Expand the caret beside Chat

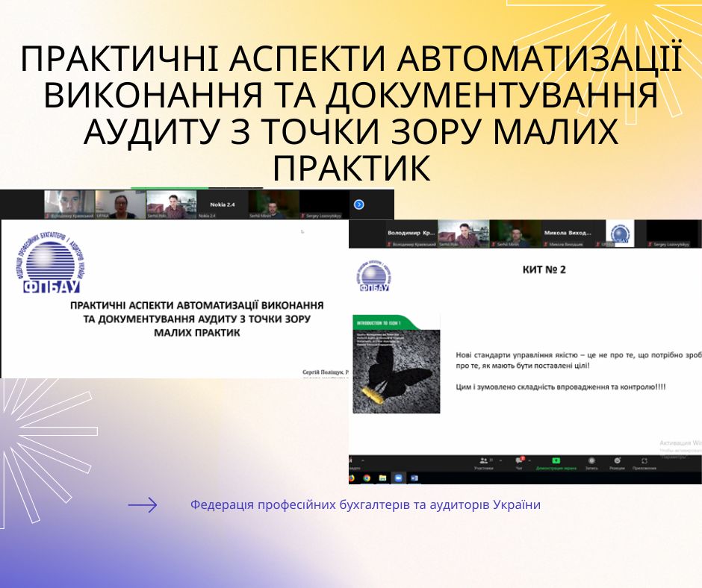pos(529,460)
